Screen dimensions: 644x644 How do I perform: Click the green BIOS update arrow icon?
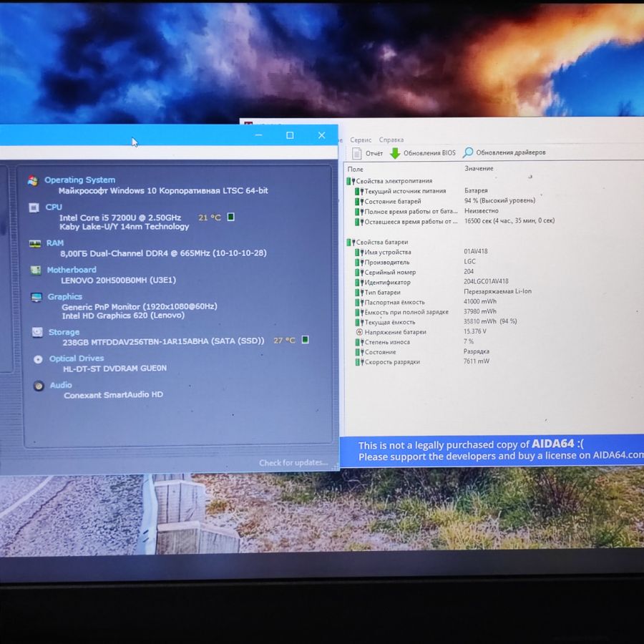click(x=395, y=153)
